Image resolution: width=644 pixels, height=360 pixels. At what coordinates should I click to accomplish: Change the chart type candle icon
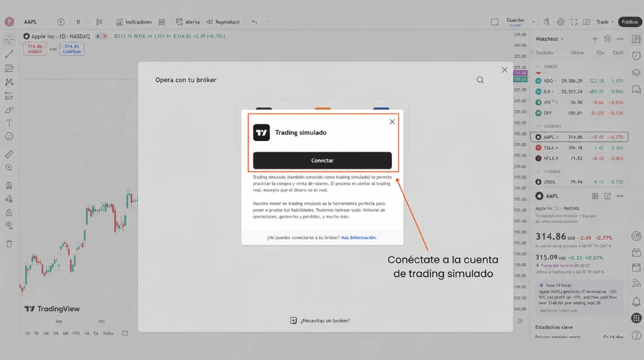click(x=99, y=22)
